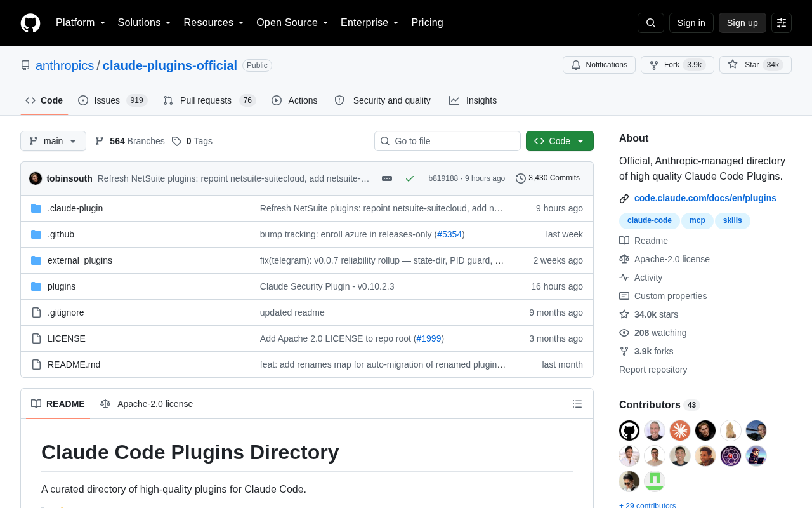This screenshot has width=812, height=508.
Task: Open the plugins folder
Action: pyautogui.click(x=62, y=286)
